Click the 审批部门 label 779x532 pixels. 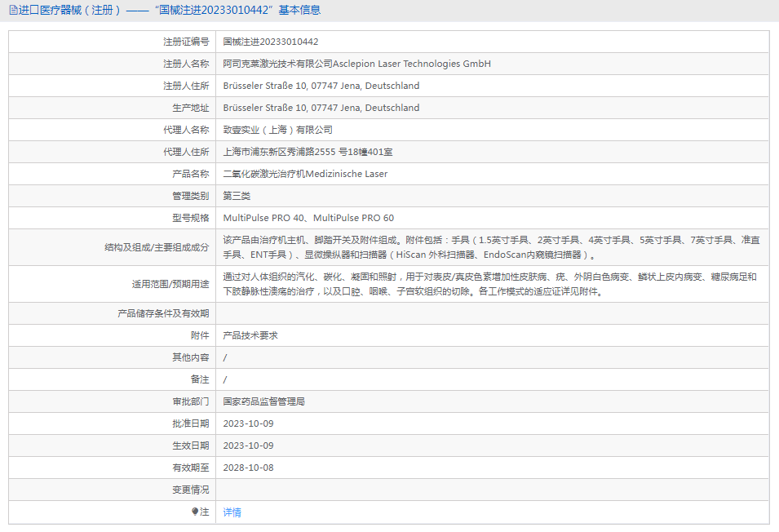191,401
